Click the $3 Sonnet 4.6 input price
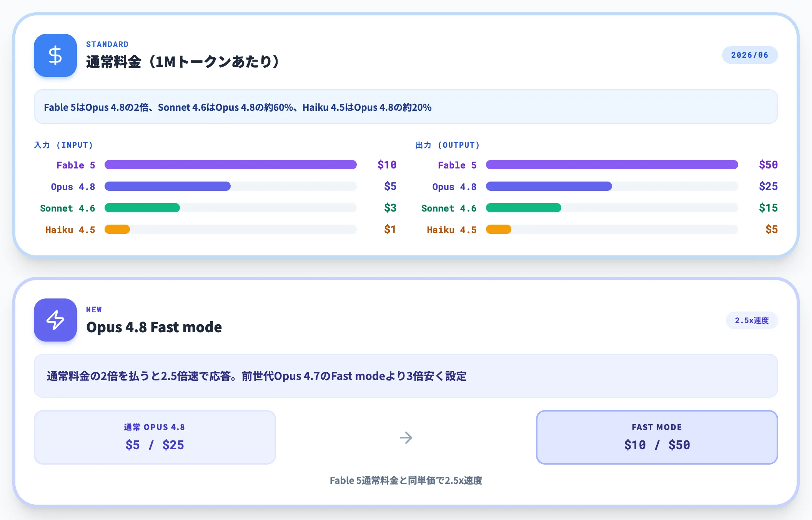Viewport: 812px width, 520px height. pos(390,208)
